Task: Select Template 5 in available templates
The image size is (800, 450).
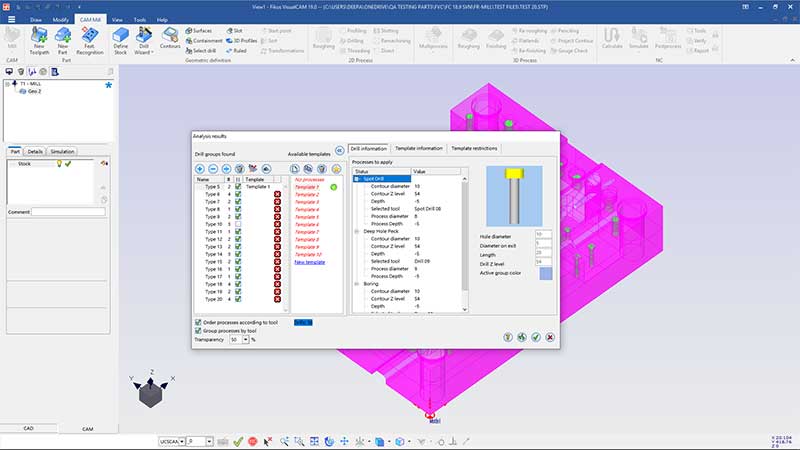Action: coord(307,217)
